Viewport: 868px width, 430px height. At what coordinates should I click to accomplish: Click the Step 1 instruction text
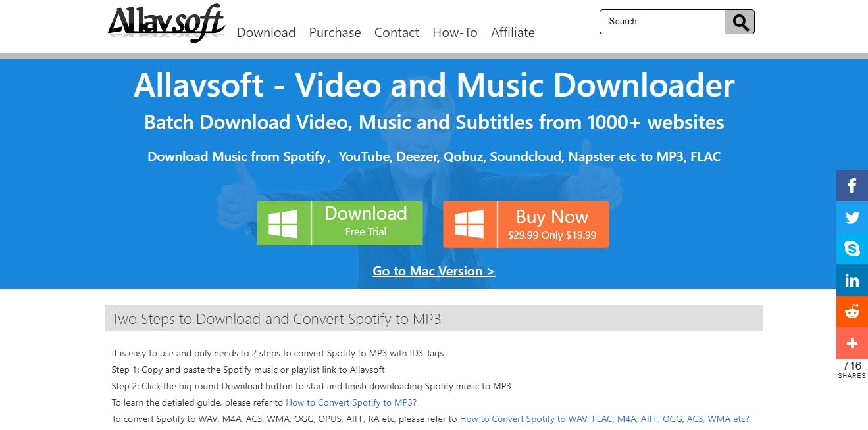coord(248,370)
